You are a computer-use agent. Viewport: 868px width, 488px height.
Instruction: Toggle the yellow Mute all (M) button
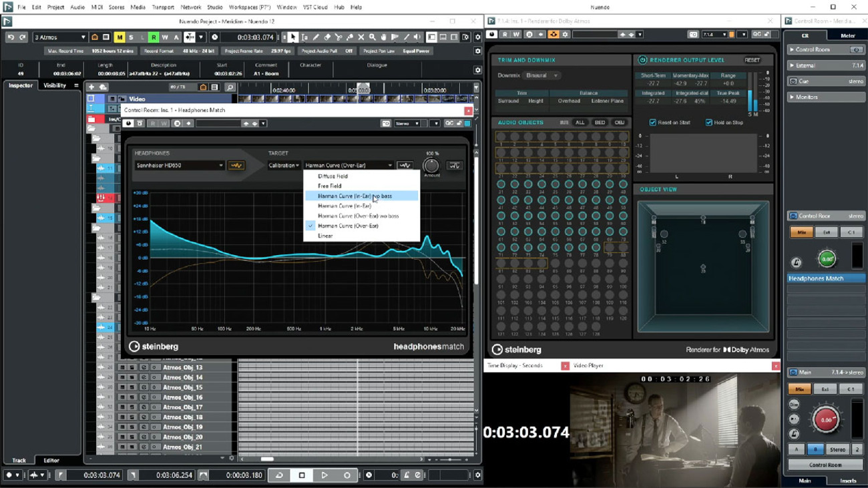point(119,37)
